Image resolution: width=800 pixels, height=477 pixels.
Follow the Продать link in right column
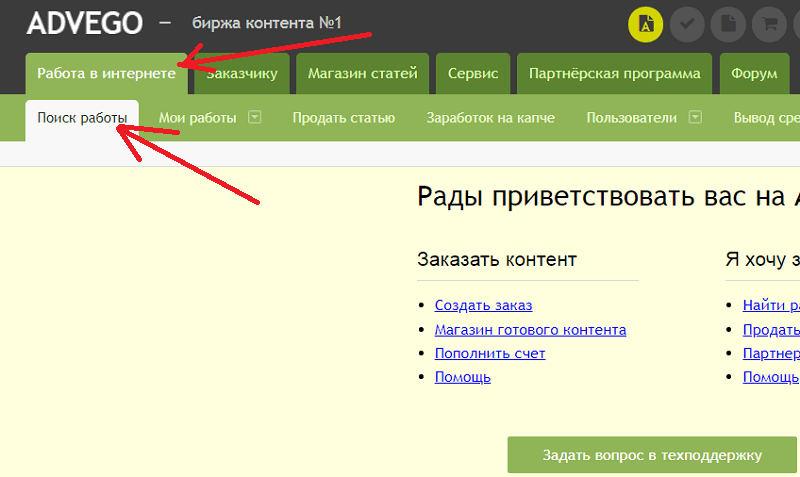(x=771, y=330)
